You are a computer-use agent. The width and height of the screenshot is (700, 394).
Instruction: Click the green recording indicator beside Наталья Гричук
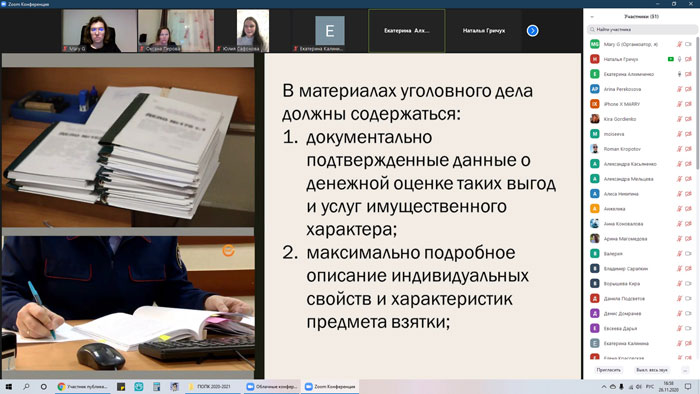671,59
